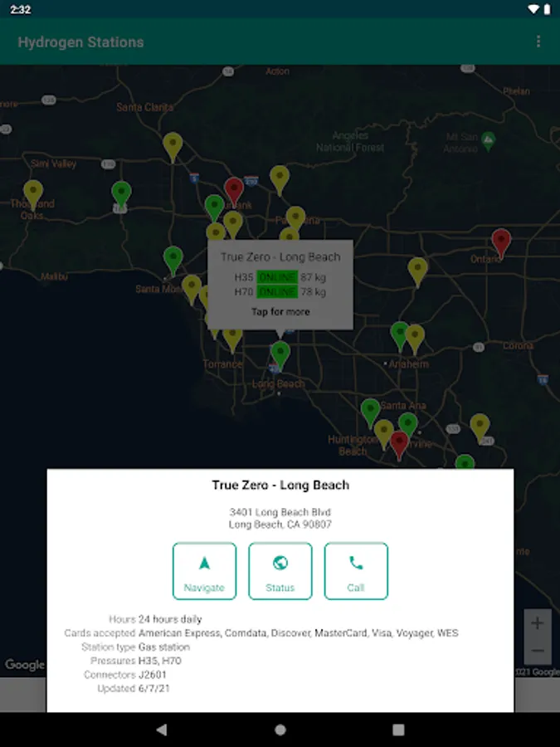Call the Long Beach station
The image size is (560, 747).
pos(356,571)
